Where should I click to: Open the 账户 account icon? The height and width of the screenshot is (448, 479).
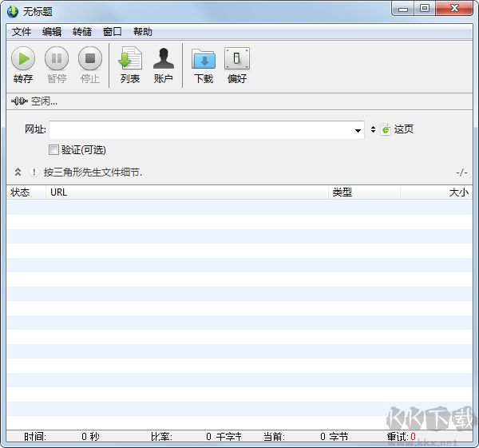click(164, 58)
